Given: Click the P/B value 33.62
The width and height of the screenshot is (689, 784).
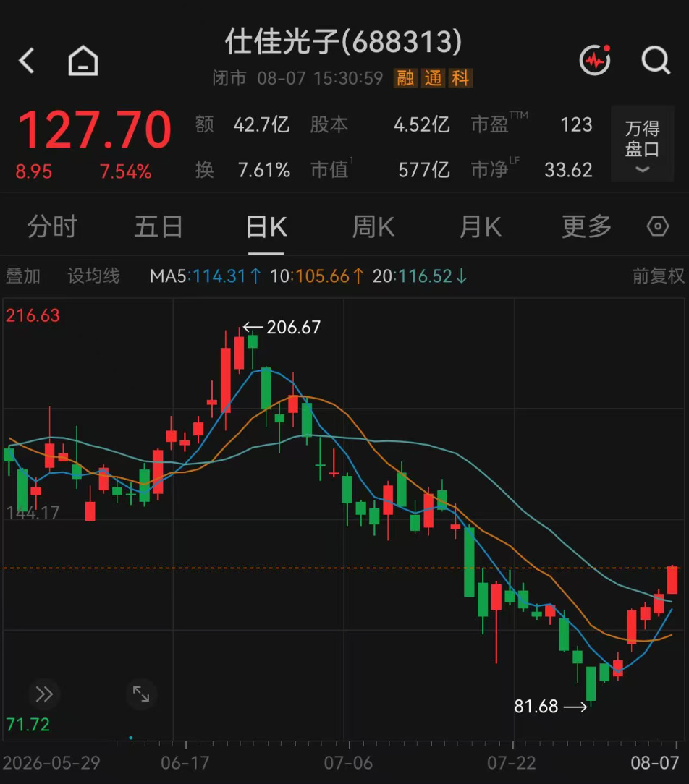Looking at the screenshot, I should pos(568,170).
